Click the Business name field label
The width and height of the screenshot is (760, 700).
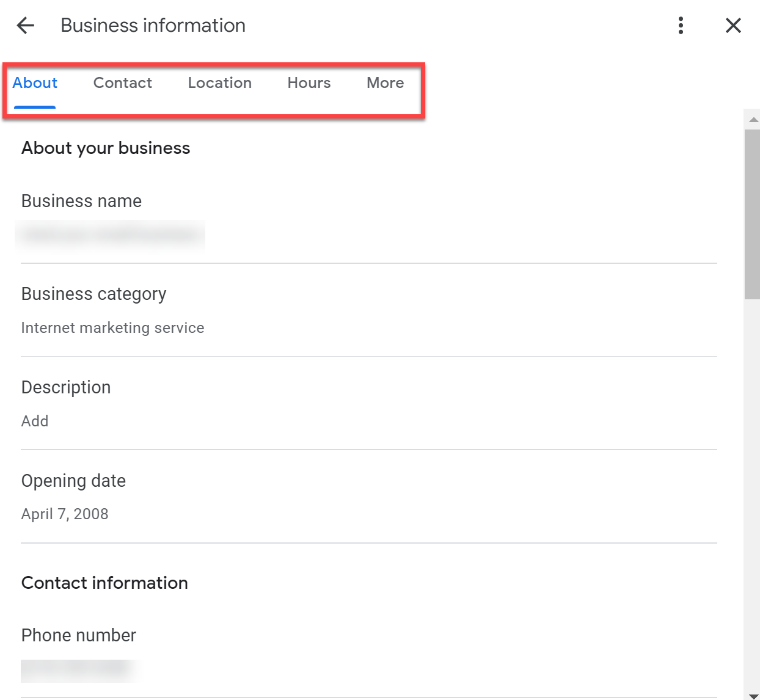[x=81, y=201]
